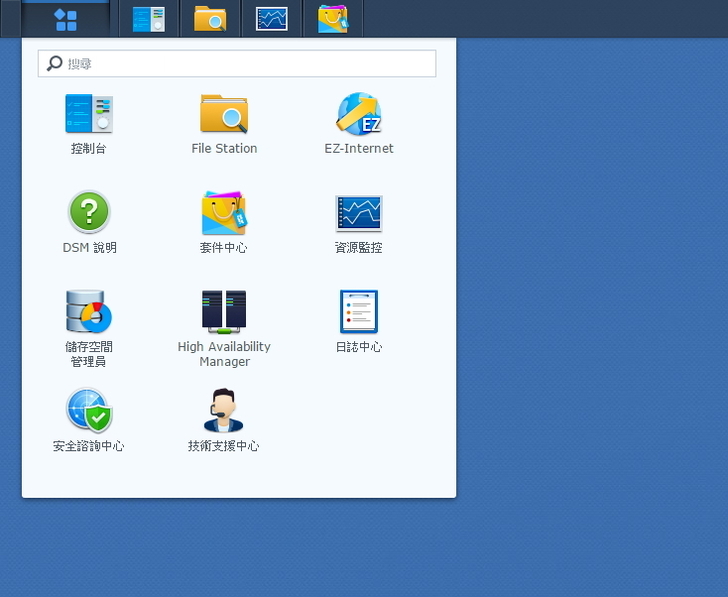Open 日誌中心 log center icon

click(358, 312)
